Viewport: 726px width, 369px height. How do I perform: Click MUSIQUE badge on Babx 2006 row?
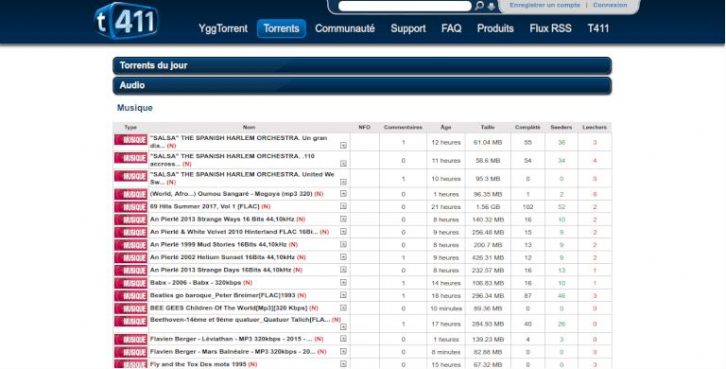click(x=131, y=283)
